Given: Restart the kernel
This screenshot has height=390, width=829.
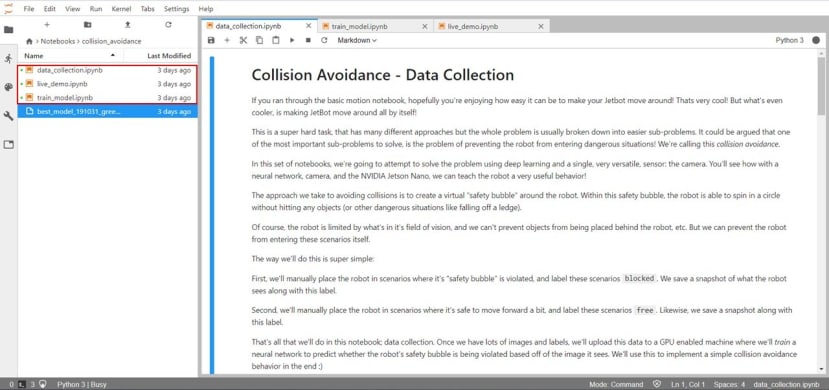Looking at the screenshot, I should tap(324, 40).
